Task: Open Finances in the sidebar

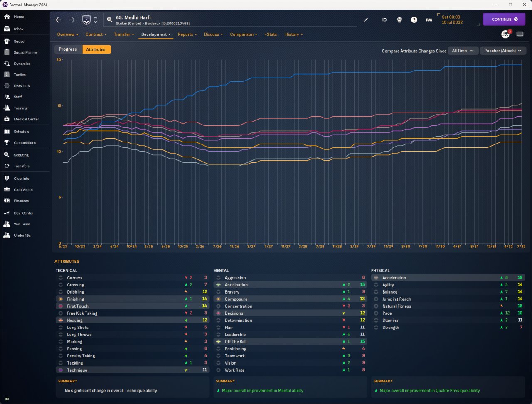Action: pyautogui.click(x=21, y=201)
